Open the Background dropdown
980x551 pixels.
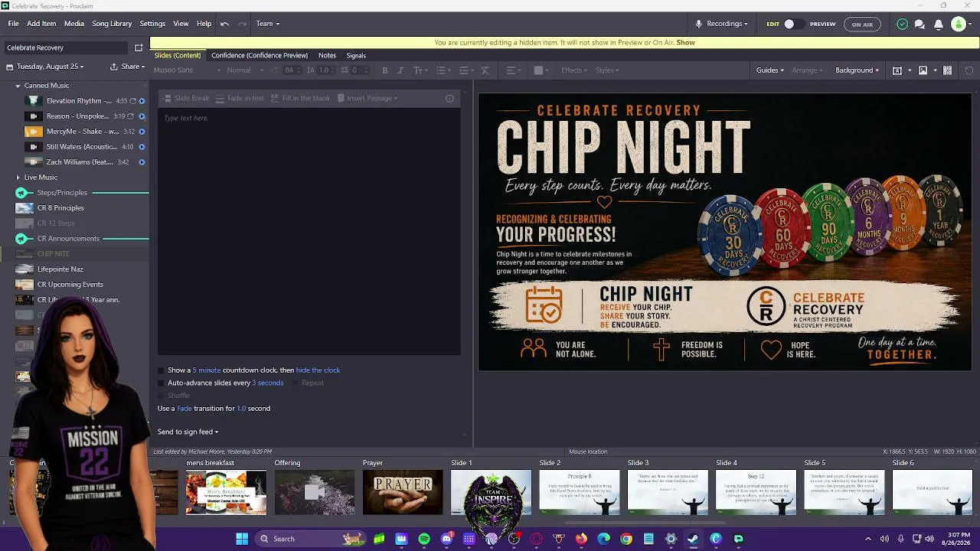click(857, 70)
